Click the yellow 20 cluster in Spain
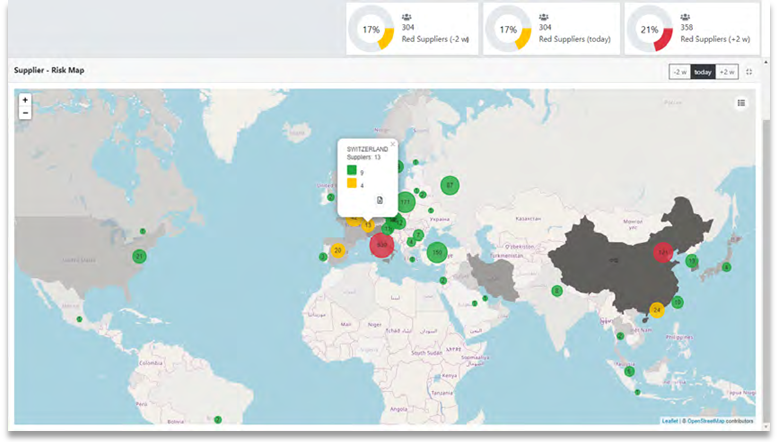The image size is (778, 442). click(x=338, y=250)
